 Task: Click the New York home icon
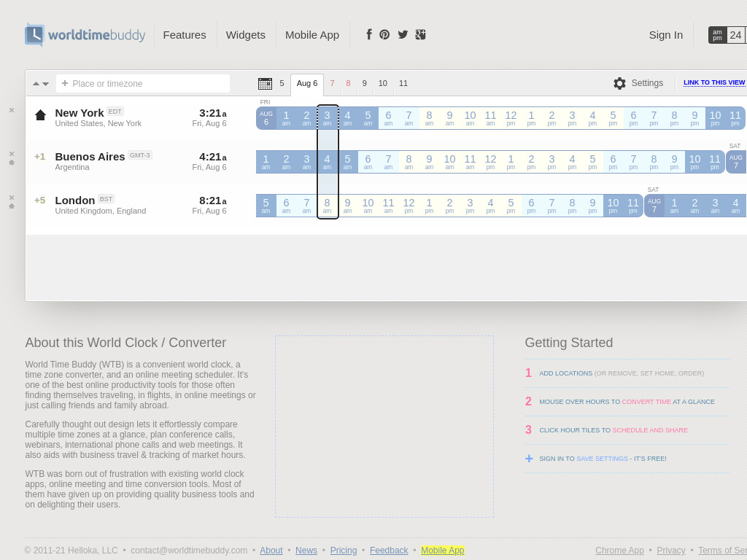[41, 114]
